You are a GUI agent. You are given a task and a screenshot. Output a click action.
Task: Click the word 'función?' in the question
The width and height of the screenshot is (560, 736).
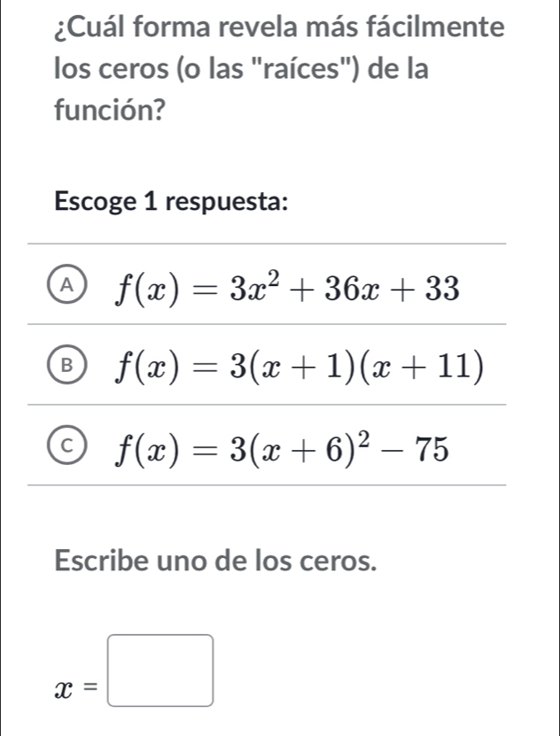point(107,110)
